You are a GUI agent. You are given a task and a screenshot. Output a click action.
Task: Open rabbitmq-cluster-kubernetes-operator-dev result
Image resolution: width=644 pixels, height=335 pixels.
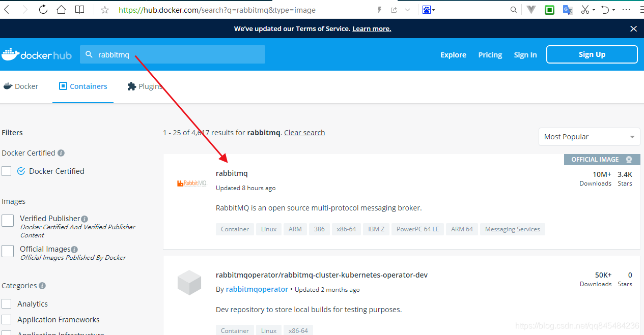point(322,275)
